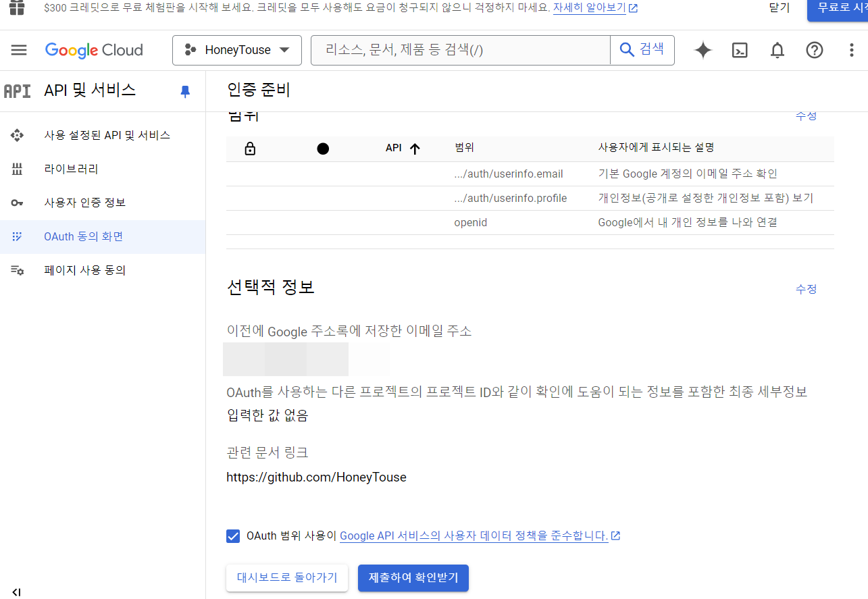Open the help question mark icon

point(815,50)
